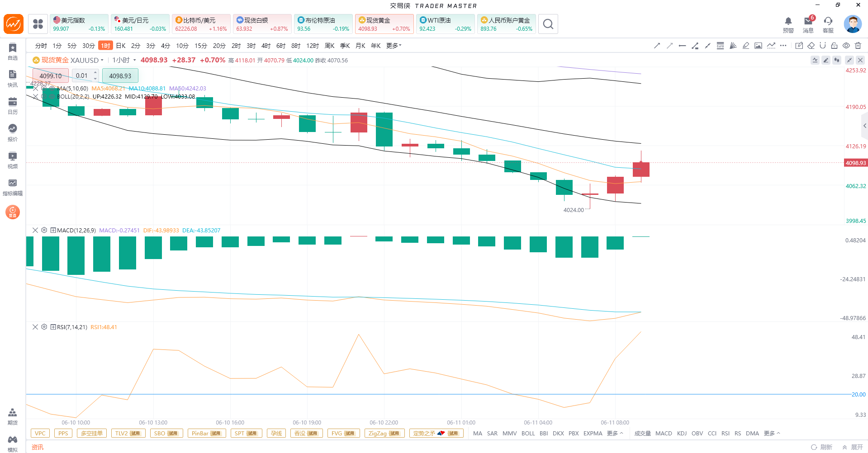Expand the RSI indicator plus box
Screen dimensions: 868x453
(53, 327)
